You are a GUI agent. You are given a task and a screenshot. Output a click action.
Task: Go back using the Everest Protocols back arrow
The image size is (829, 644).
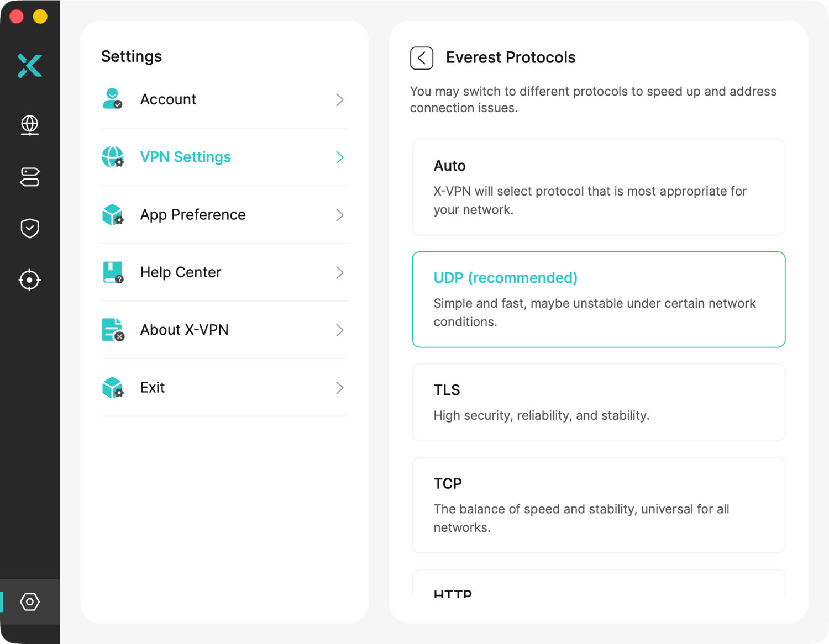pyautogui.click(x=422, y=58)
